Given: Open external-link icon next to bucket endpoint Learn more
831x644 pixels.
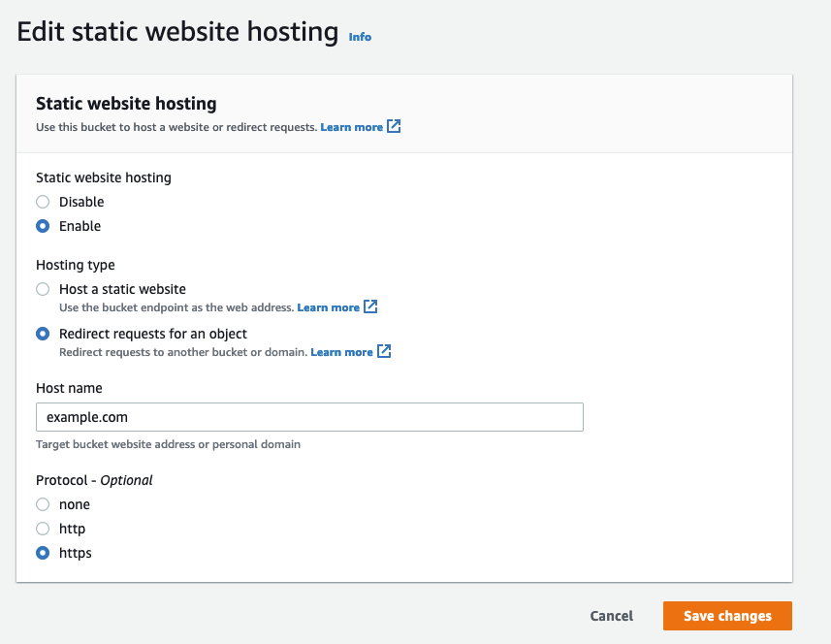Looking at the screenshot, I should click(x=369, y=306).
